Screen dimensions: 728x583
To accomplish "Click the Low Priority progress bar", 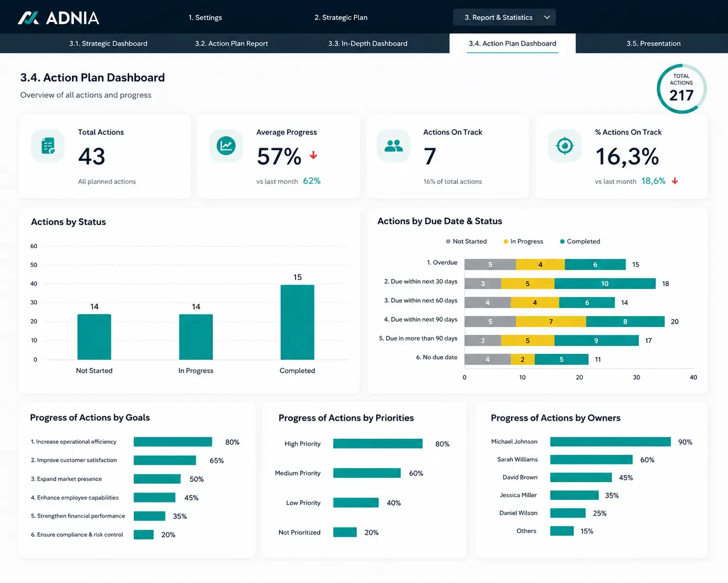I will (x=356, y=502).
